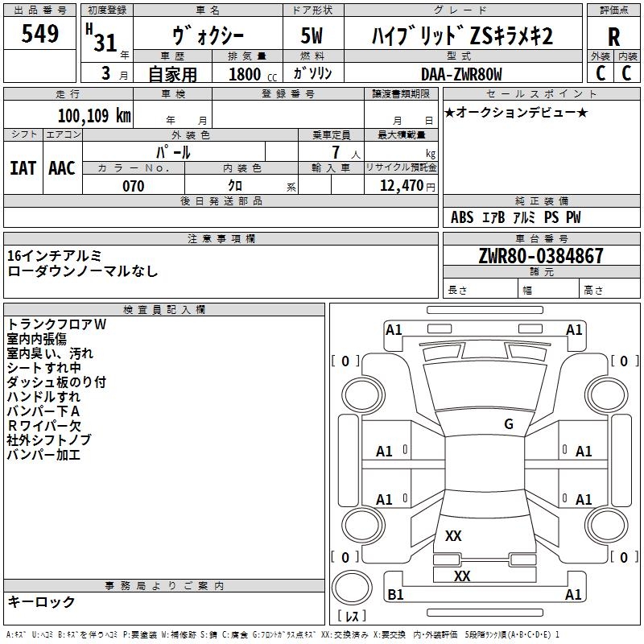
Task: Click the AAC air conditioner cell
Action: (x=62, y=168)
